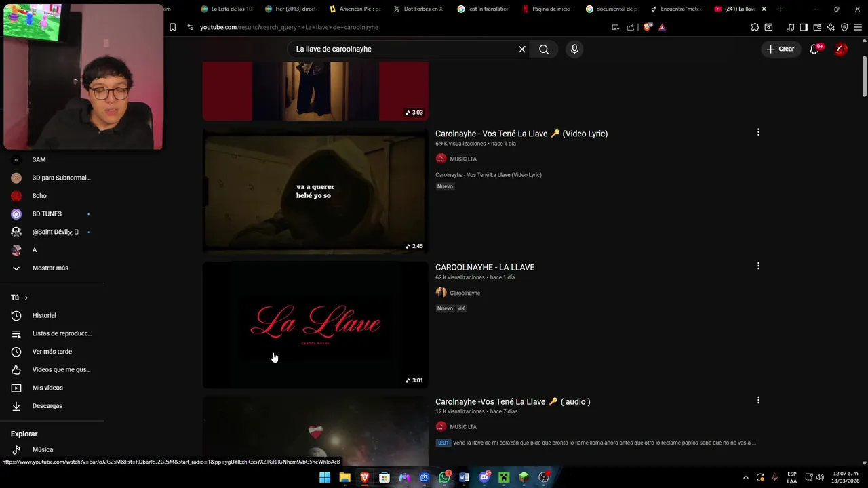Open Brave Shields lion icon
The image size is (868, 488).
click(649, 27)
